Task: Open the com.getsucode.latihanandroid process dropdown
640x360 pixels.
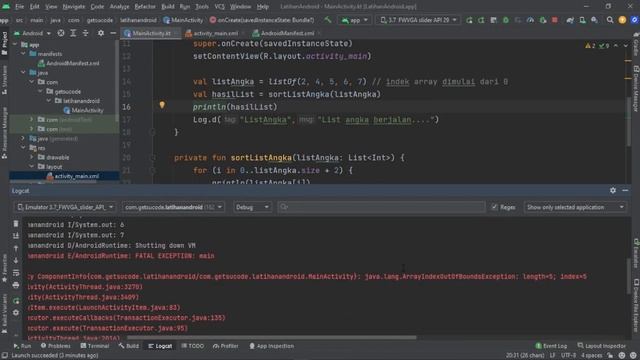Action: point(173,207)
